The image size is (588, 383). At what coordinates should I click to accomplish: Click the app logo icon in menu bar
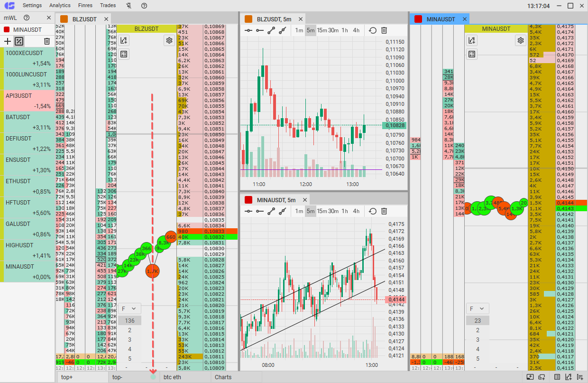pos(9,6)
